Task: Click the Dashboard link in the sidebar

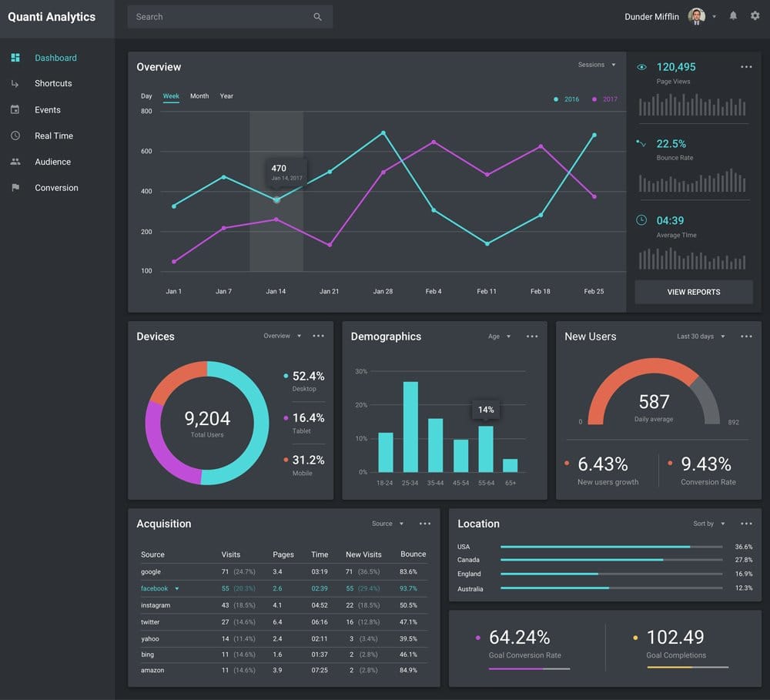Action: (x=55, y=58)
